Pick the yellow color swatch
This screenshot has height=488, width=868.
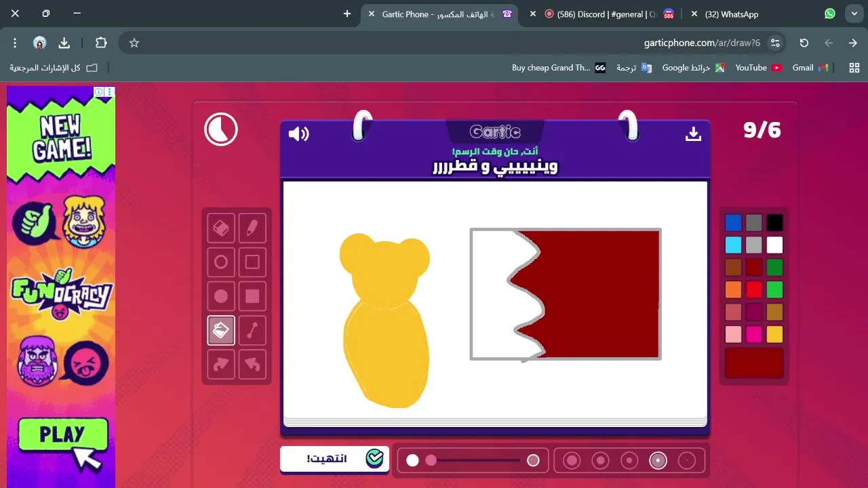coord(774,334)
